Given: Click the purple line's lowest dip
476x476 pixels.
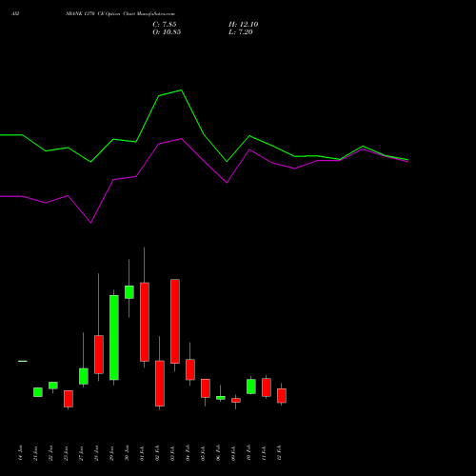Looking at the screenshot, I should click(x=91, y=223).
